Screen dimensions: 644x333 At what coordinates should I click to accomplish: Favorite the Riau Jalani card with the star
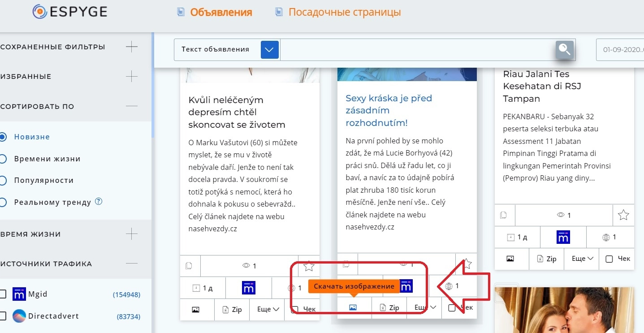[x=623, y=215]
